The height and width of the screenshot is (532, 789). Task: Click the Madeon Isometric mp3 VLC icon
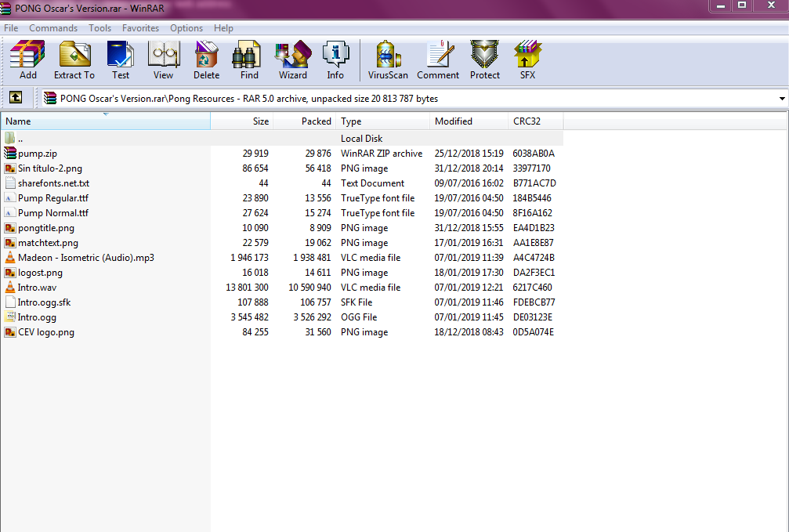pyautogui.click(x=10, y=257)
